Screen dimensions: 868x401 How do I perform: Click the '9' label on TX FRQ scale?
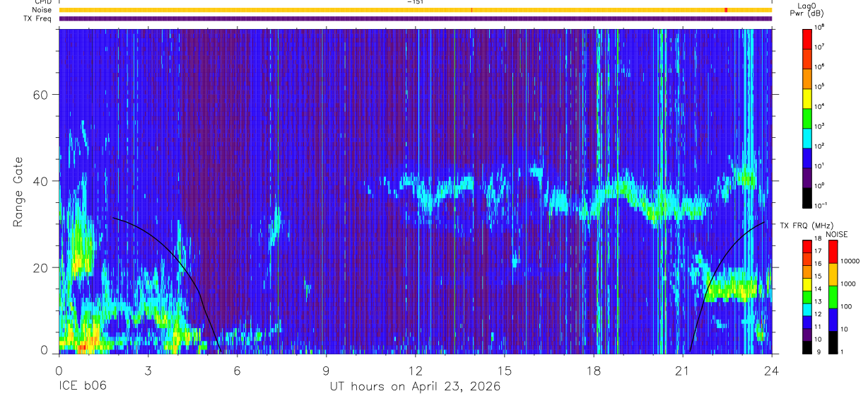click(x=817, y=351)
